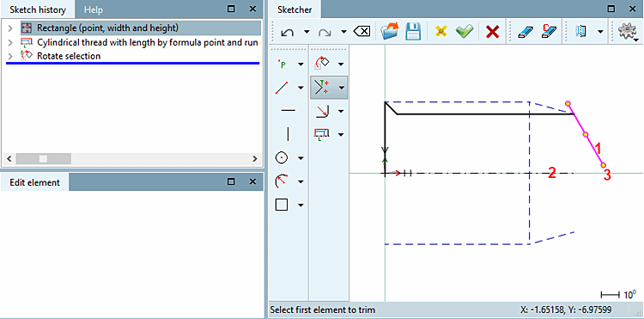Select the Cylindrical thread tool icon
This screenshot has height=319, width=644.
(322, 134)
